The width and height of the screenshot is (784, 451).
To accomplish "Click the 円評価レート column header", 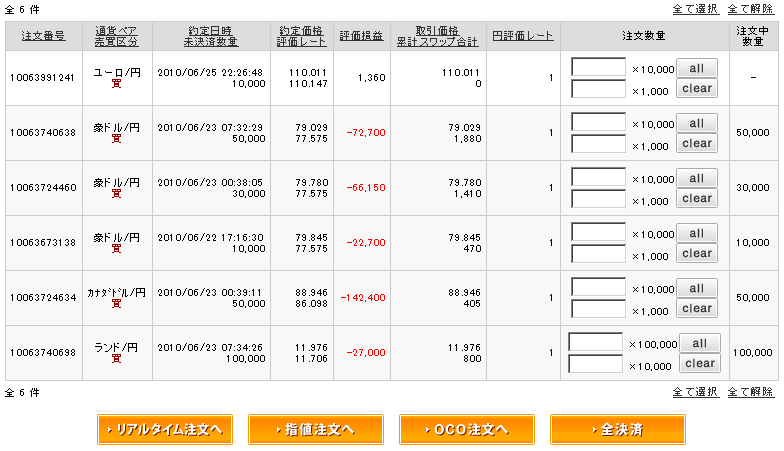I will (x=523, y=36).
